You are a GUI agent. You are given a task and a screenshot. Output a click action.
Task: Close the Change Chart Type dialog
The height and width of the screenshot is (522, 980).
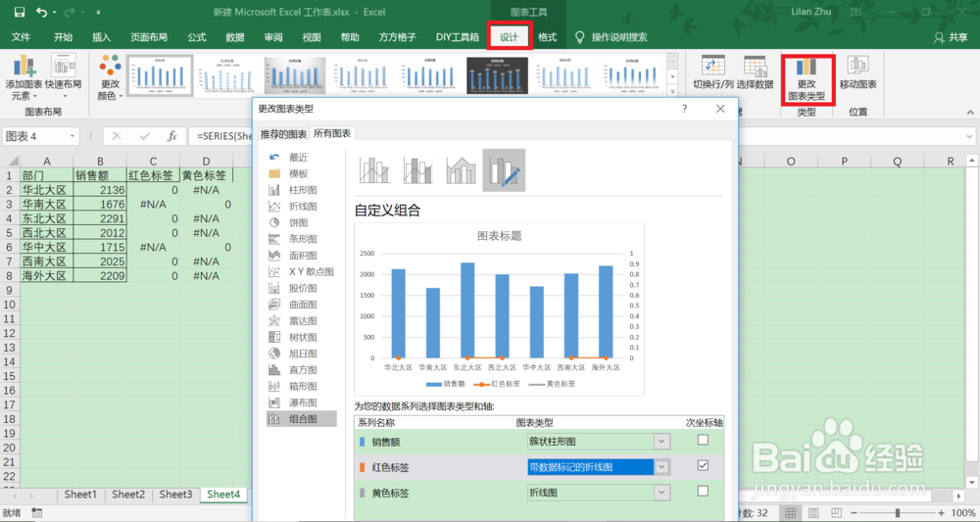coord(720,109)
